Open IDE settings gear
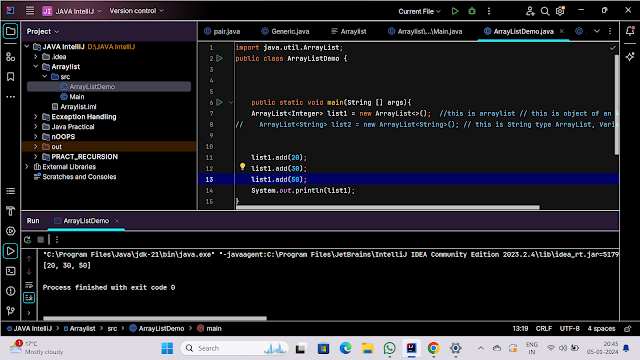The width and height of the screenshot is (640, 360). click(560, 11)
